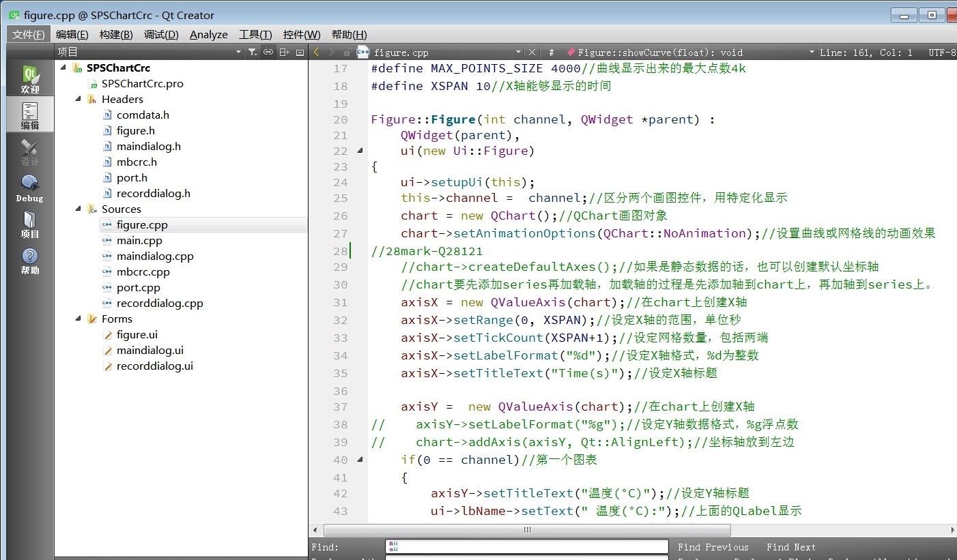The image size is (957, 560).
Task: Collapse the Forms folder
Action: point(78,319)
